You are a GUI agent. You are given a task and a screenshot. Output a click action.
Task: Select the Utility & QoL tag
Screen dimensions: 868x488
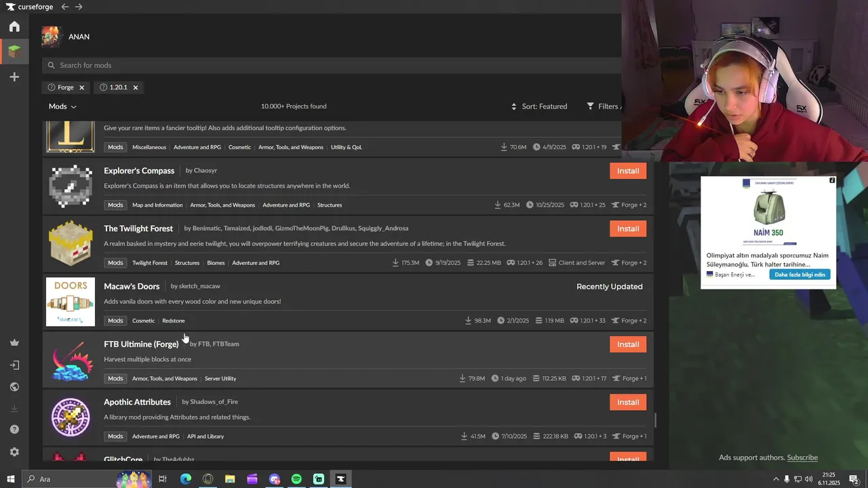pos(347,147)
